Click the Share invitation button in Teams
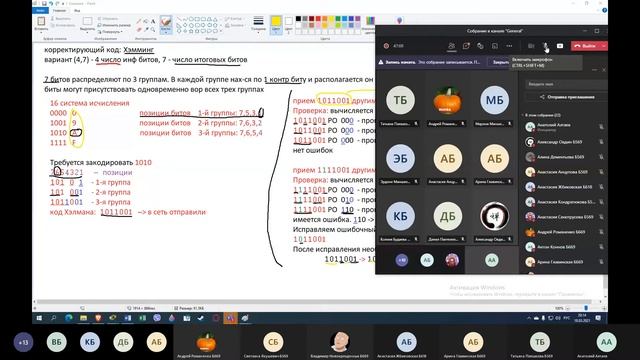 tap(567, 97)
